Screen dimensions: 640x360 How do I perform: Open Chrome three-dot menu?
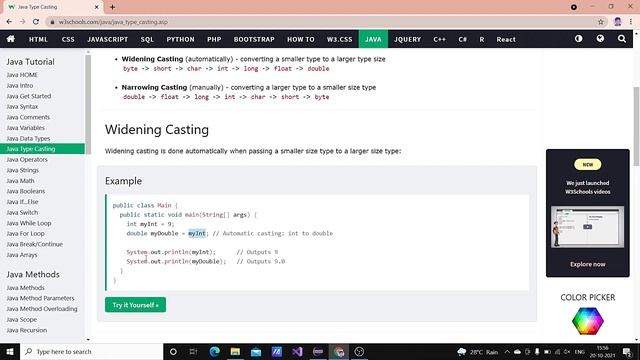631,22
